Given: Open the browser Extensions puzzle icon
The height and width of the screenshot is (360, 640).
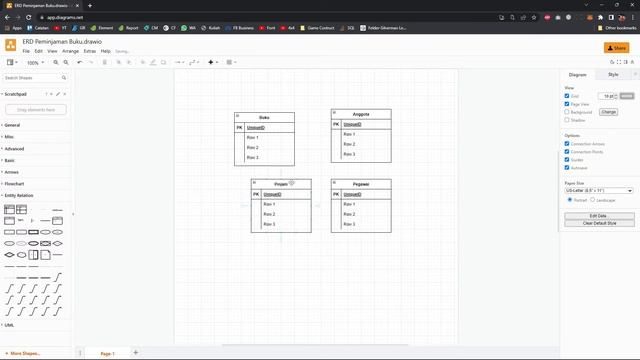Looking at the screenshot, I should 600,18.
